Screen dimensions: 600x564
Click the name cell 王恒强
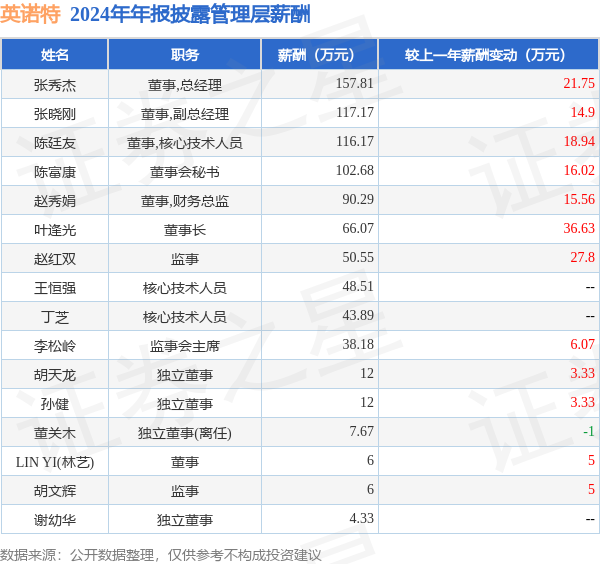coord(55,288)
